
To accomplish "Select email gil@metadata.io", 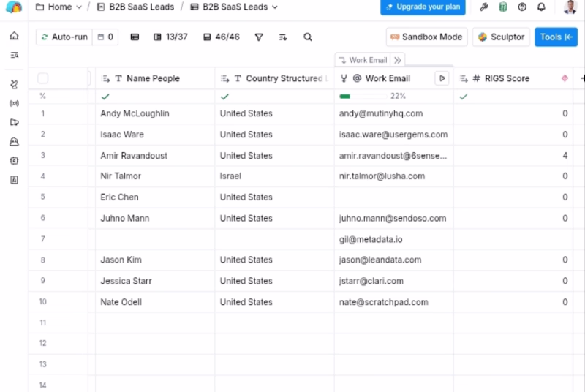I will pos(393,239).
